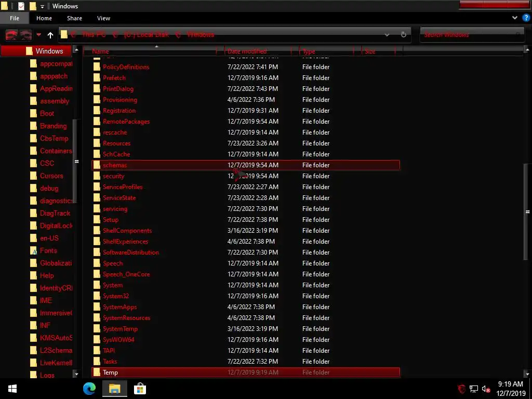This screenshot has height=399, width=532.
Task: Refresh the Windows folder view
Action: [403, 35]
